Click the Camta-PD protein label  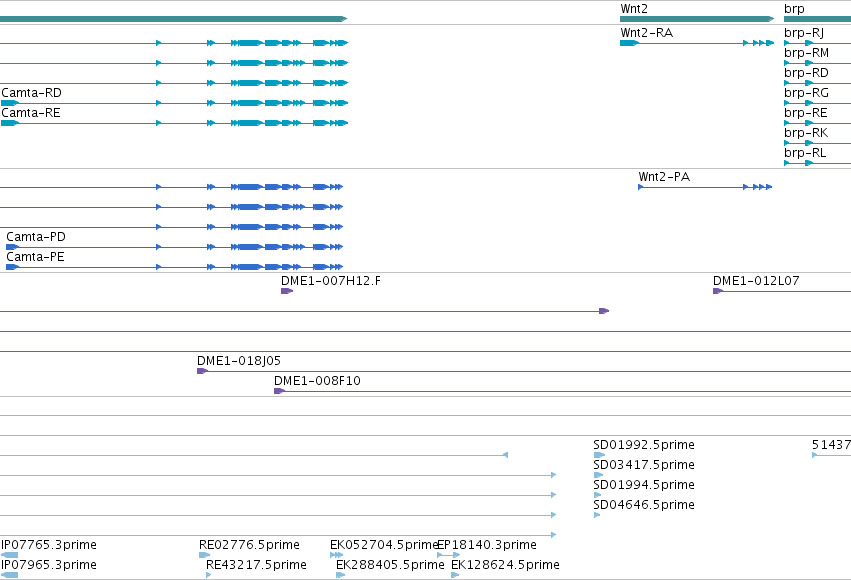[x=36, y=237]
